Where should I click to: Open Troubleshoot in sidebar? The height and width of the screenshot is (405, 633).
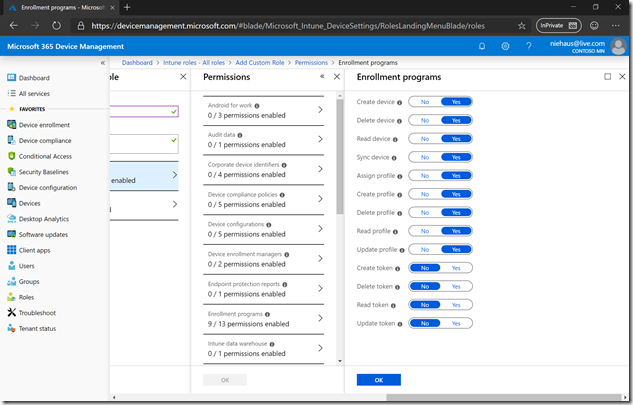point(36,312)
